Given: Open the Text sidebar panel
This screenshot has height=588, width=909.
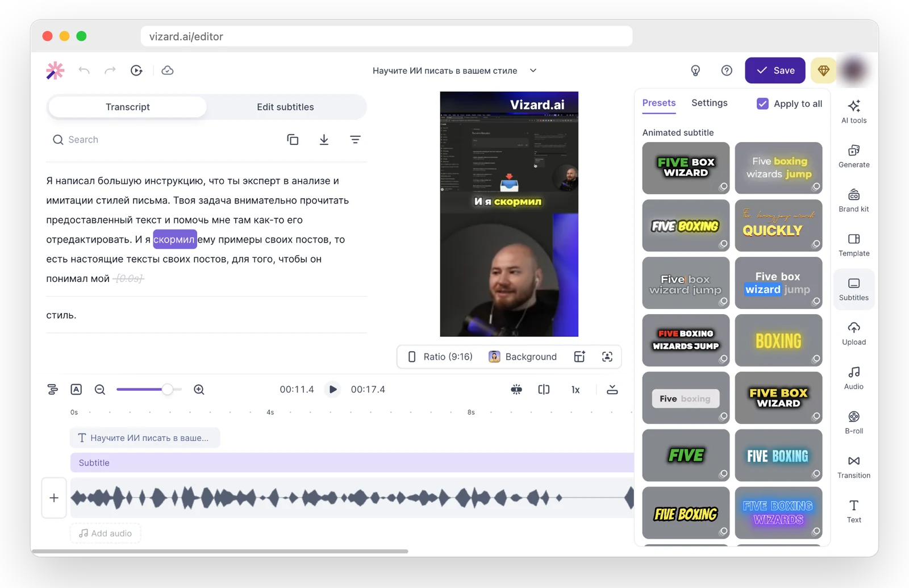Looking at the screenshot, I should tap(854, 511).
